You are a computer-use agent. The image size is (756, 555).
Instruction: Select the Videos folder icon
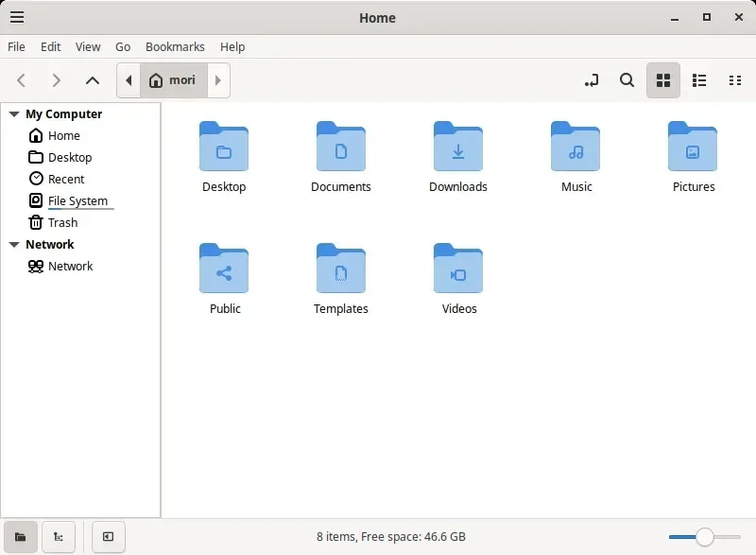pyautogui.click(x=458, y=269)
